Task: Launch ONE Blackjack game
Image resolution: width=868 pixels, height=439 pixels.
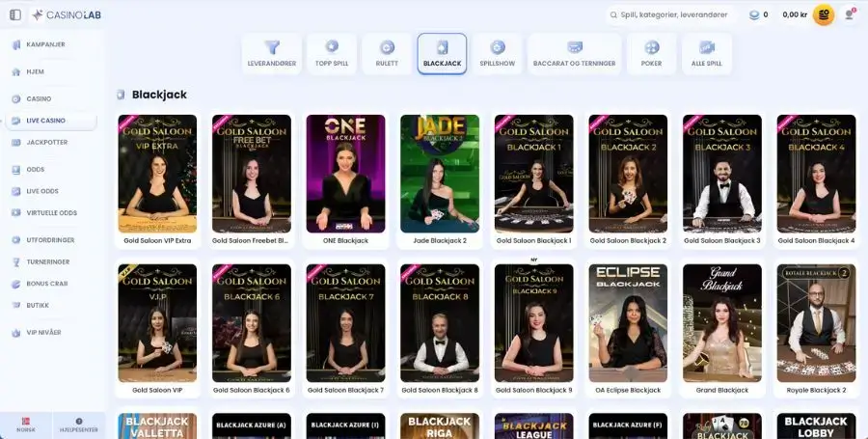Action: click(x=345, y=174)
